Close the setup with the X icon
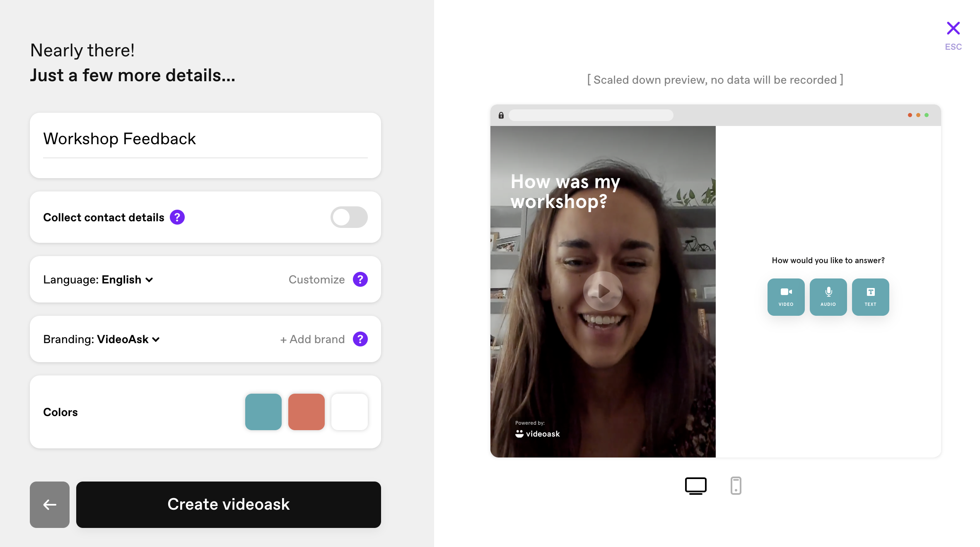This screenshot has width=980, height=547. pos(953,28)
